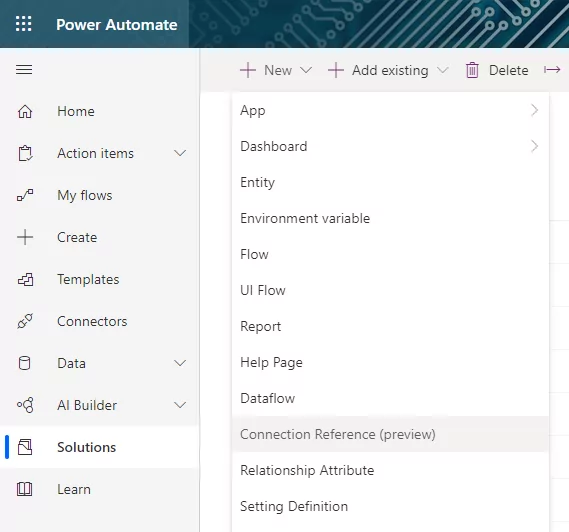Open the Add existing dropdown arrow
Viewport: 569px width, 532px height.
coord(443,70)
